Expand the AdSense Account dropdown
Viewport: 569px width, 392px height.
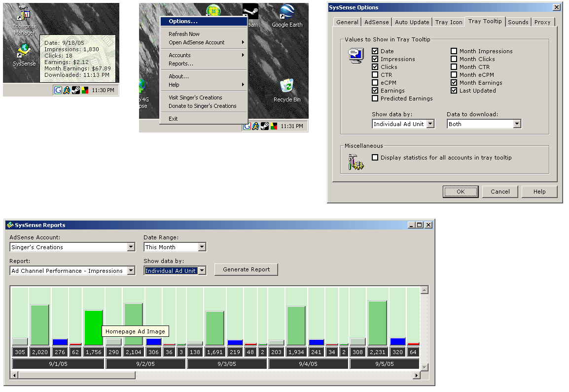tap(131, 247)
